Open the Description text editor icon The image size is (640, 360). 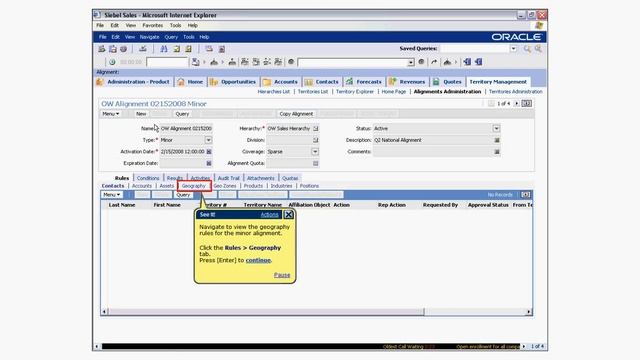tap(497, 140)
